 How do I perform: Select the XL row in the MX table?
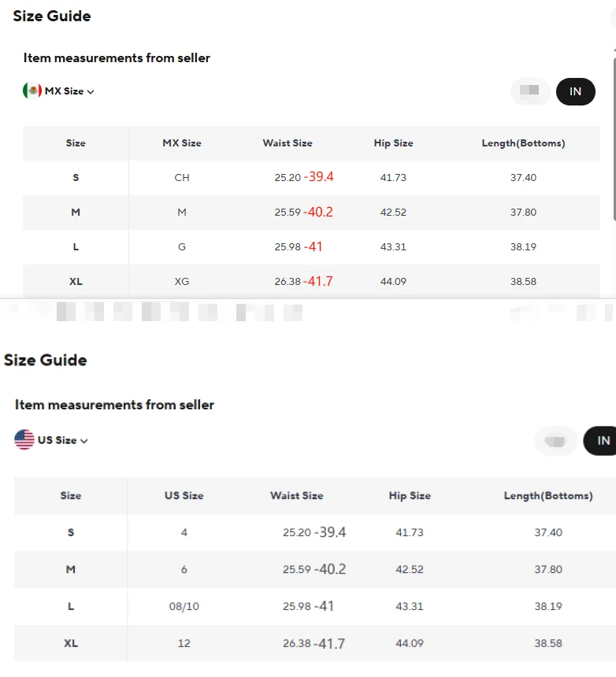311,282
